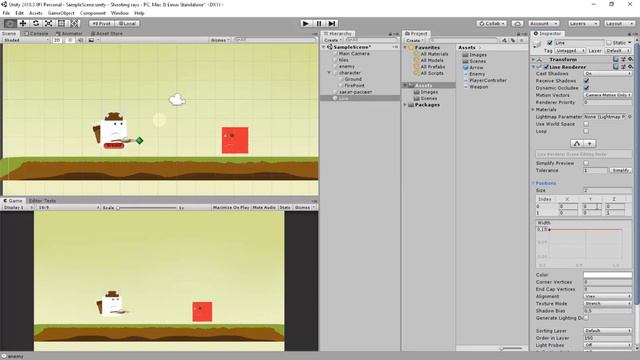Open the Account dropdown
The height and width of the screenshot is (360, 640).
coord(543,24)
